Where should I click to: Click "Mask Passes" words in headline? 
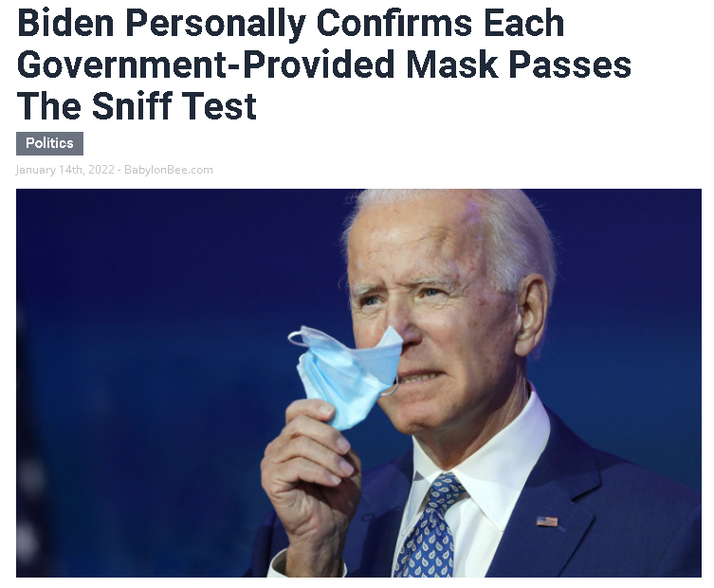pos(519,64)
